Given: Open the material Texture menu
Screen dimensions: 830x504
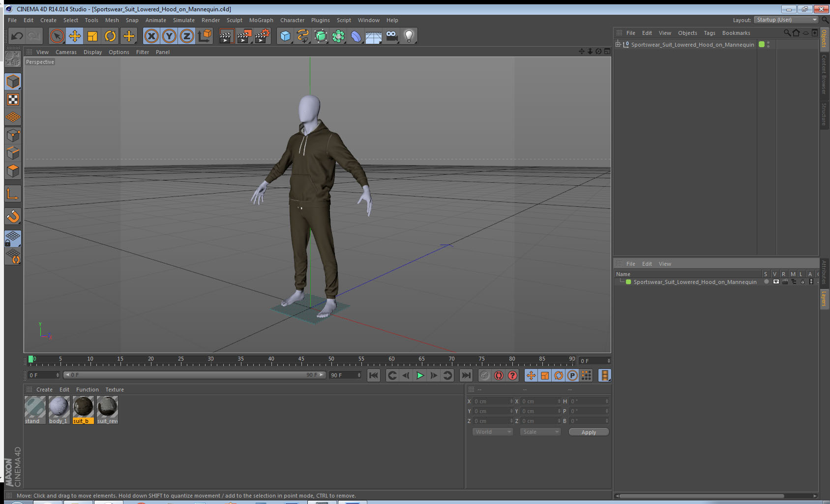Looking at the screenshot, I should [x=115, y=390].
